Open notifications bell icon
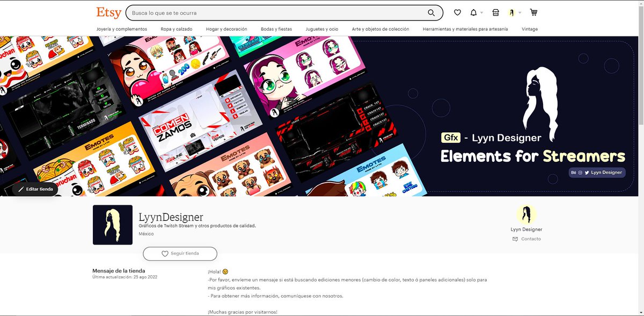 coord(473,12)
